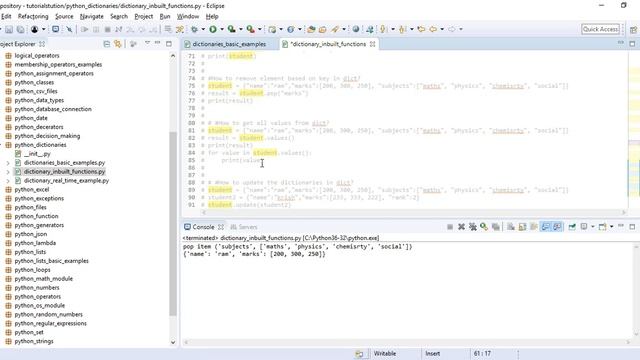Viewport: 640px width, 360px height.
Task: Click the Project Explorer vertical scrollbar thumb
Action: click(x=173, y=224)
